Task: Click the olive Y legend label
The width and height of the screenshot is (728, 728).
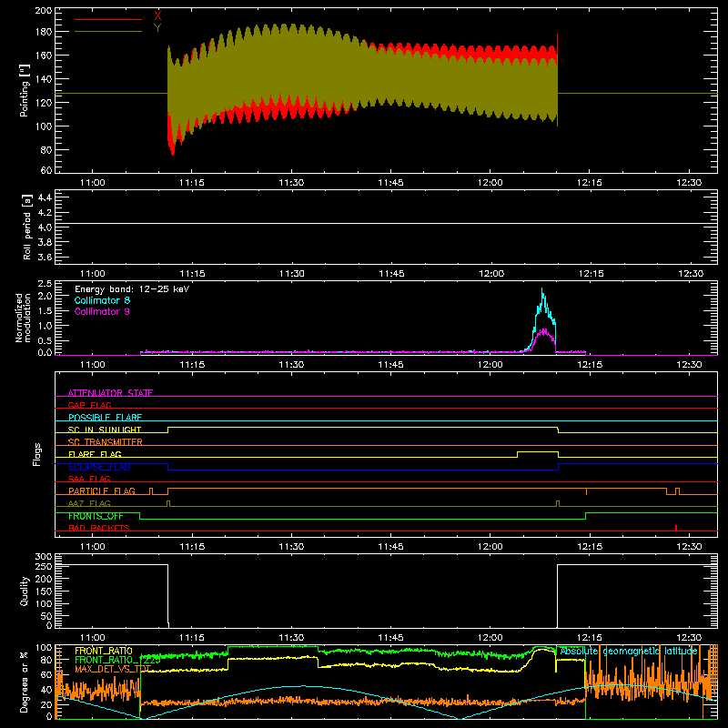Action: [157, 28]
